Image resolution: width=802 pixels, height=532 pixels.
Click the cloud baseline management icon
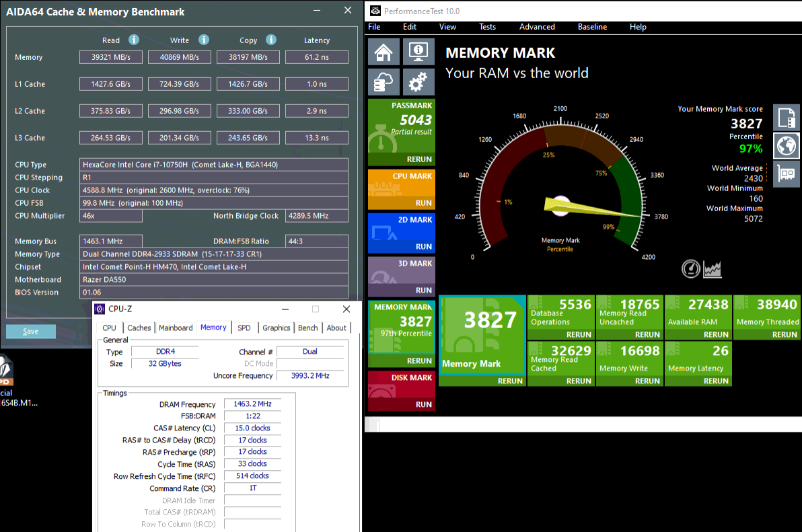click(384, 81)
